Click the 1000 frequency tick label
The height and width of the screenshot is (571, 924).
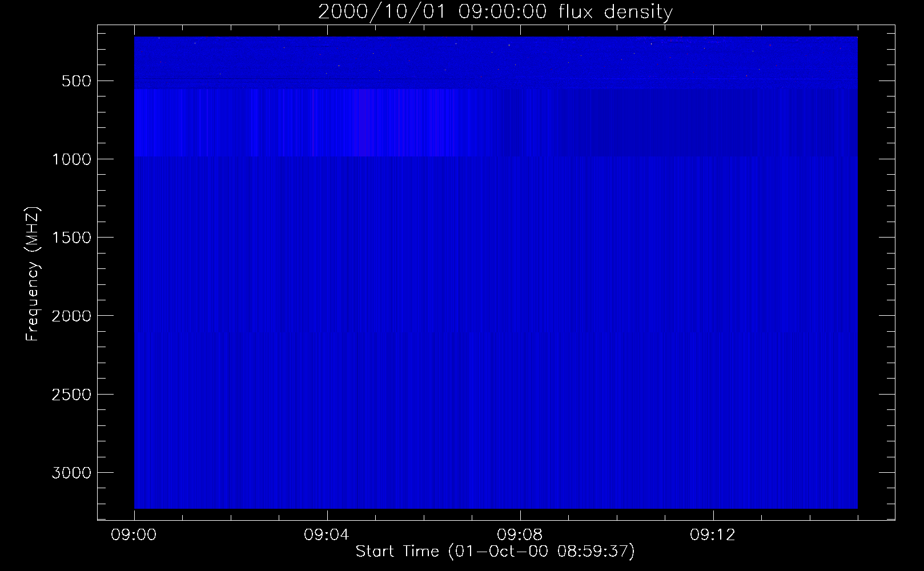click(x=71, y=159)
